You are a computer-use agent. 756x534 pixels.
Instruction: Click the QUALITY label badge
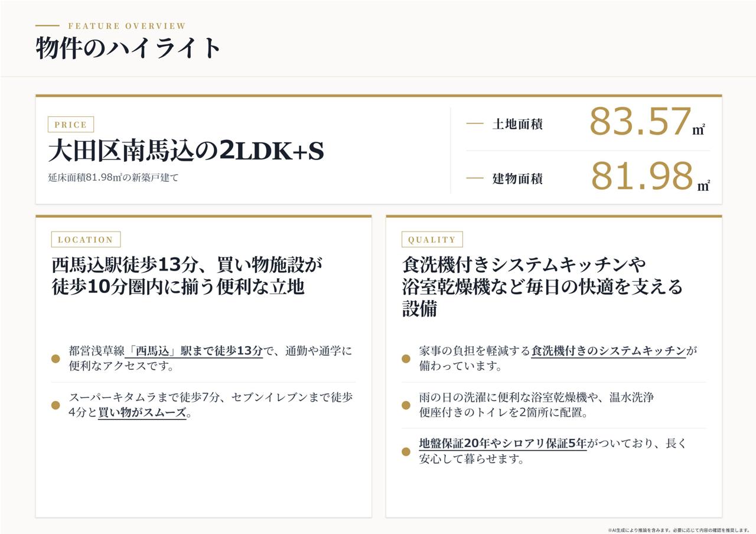432,239
